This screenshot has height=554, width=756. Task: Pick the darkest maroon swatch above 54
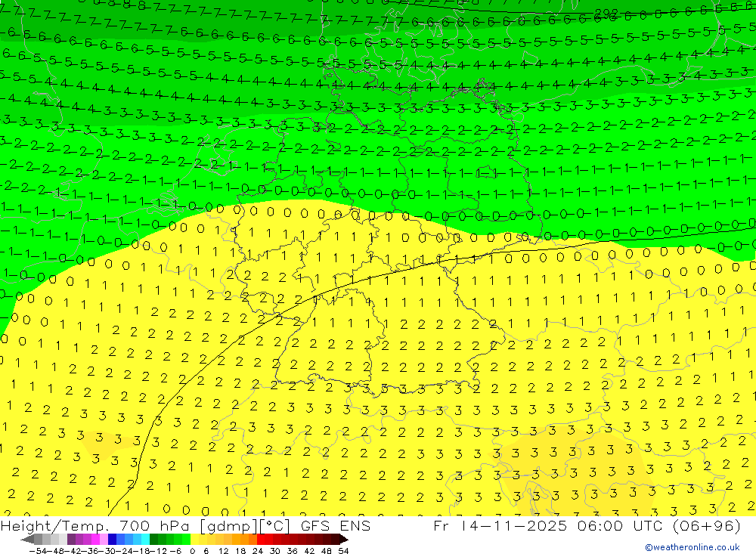(x=335, y=540)
